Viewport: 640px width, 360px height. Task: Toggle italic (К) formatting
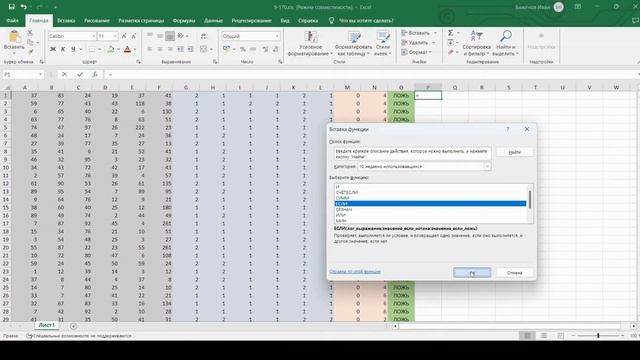point(63,49)
